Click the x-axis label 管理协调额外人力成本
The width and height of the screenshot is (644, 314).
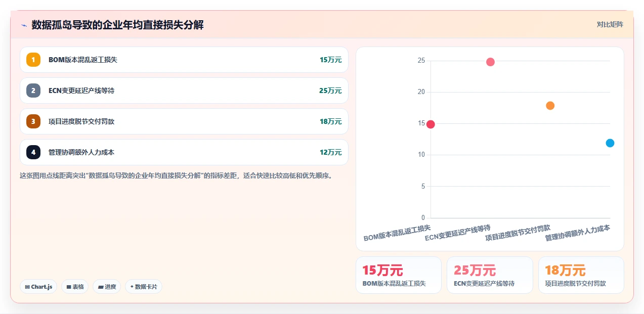(578, 233)
